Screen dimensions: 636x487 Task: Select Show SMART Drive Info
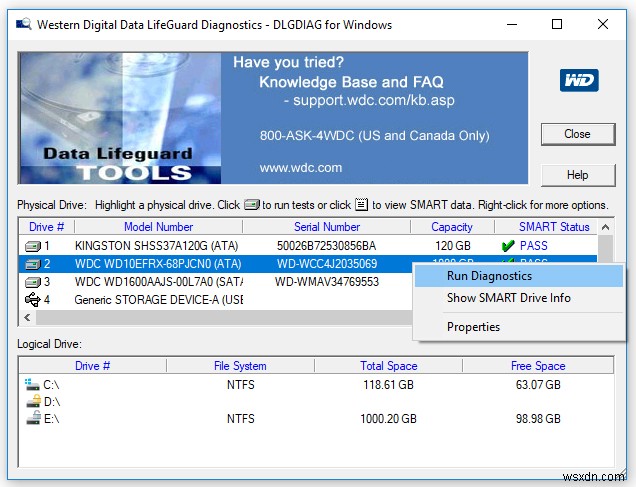508,298
